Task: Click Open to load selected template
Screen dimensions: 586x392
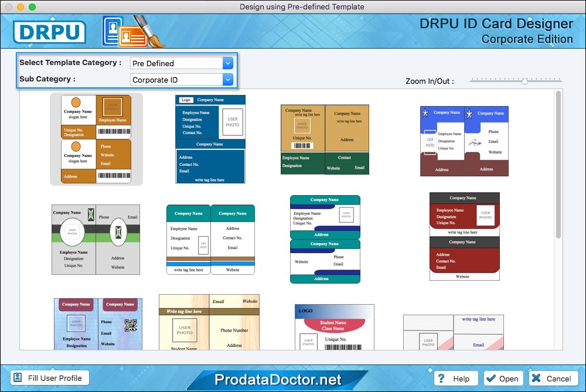Action: [503, 379]
